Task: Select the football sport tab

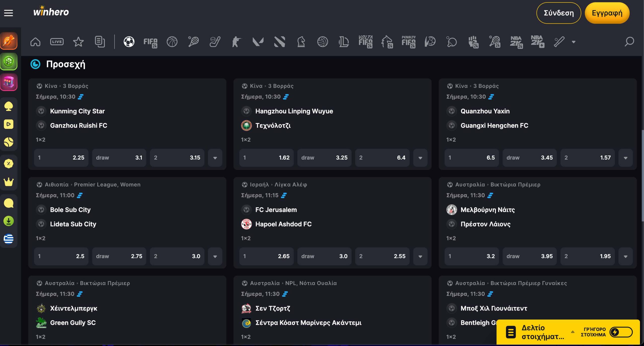Action: tap(129, 42)
